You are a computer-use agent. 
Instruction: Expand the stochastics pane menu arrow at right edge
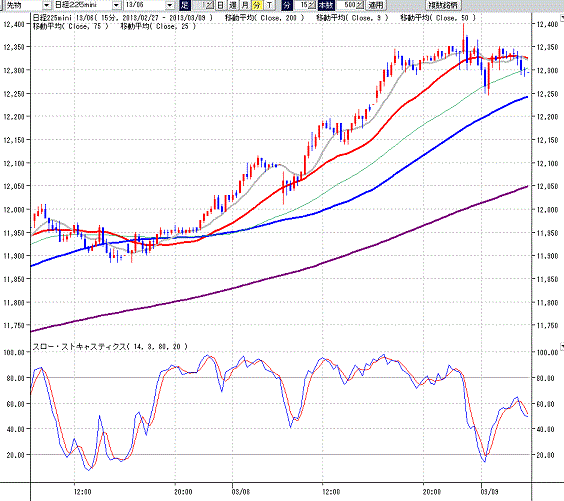coord(562,346)
